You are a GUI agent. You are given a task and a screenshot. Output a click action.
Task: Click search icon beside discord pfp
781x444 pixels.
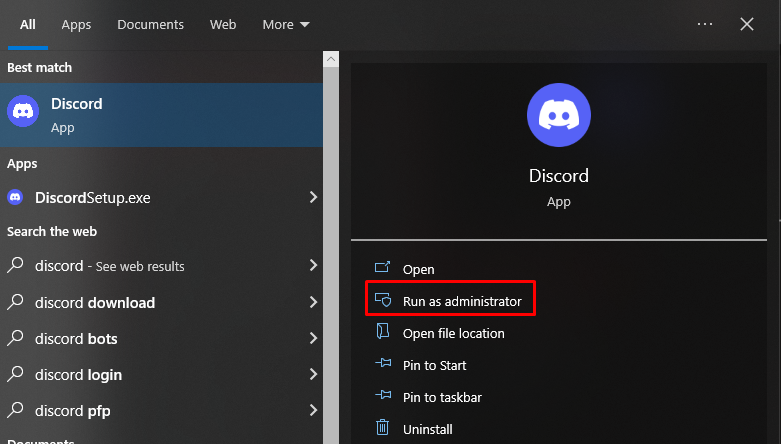(15, 410)
